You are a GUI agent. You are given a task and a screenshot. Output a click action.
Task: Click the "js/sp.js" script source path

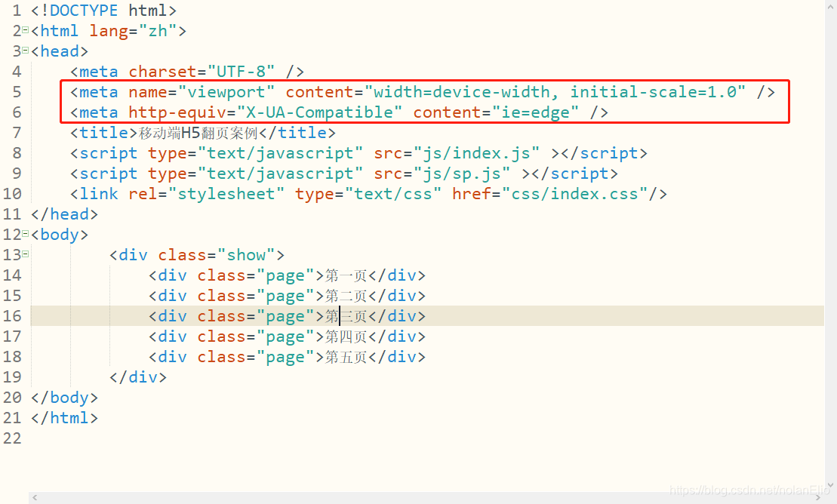click(x=462, y=174)
